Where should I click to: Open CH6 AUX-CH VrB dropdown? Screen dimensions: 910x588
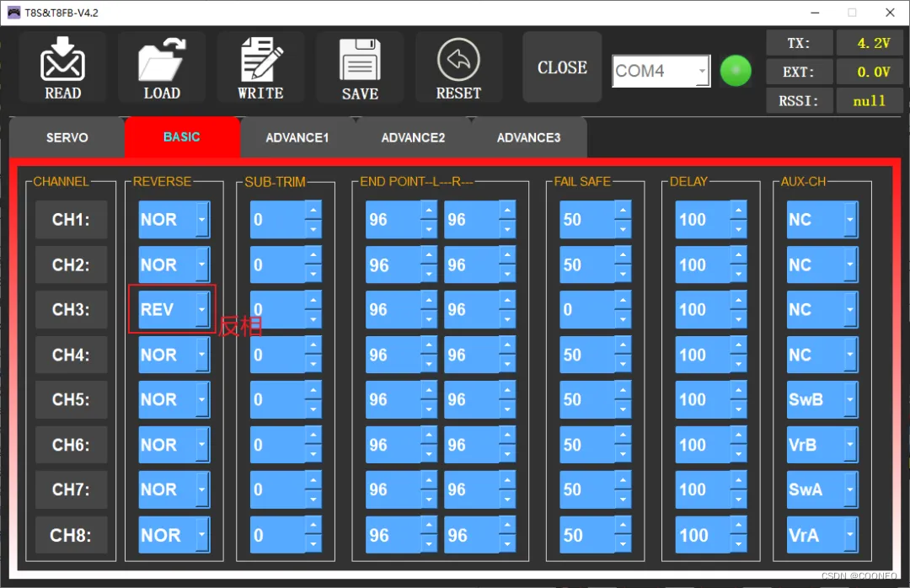click(850, 445)
